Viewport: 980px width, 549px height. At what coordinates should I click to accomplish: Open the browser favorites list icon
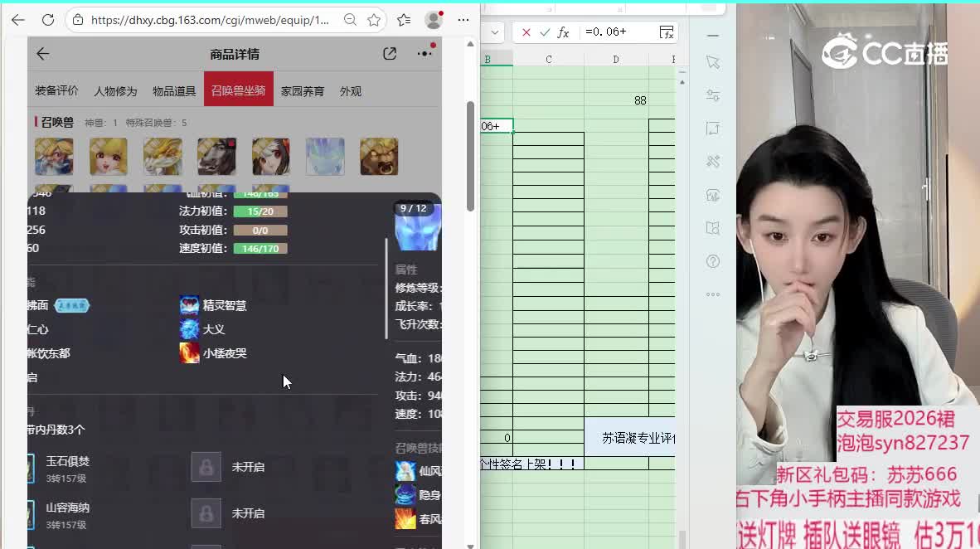(404, 20)
